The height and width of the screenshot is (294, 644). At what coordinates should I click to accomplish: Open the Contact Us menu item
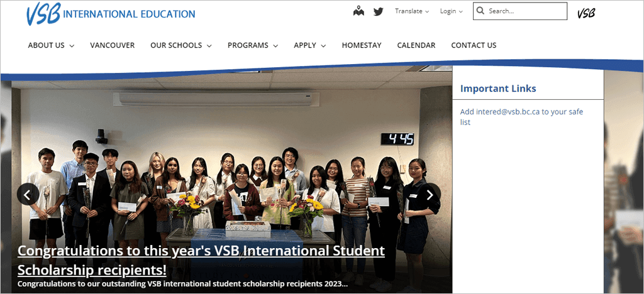(474, 45)
